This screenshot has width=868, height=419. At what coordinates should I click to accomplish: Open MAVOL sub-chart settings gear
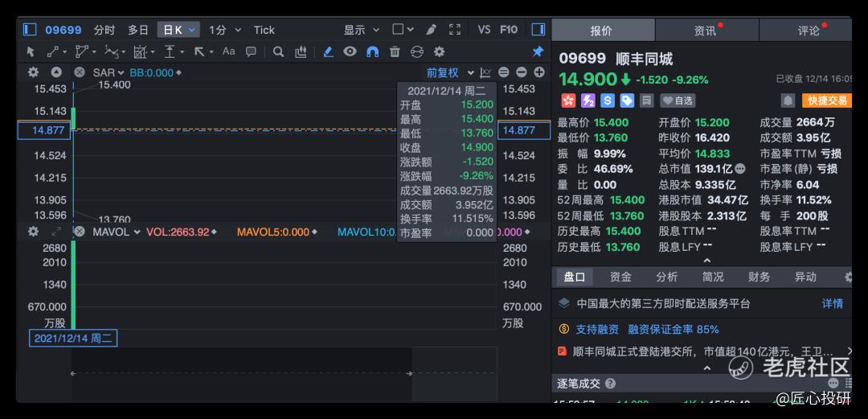33,232
